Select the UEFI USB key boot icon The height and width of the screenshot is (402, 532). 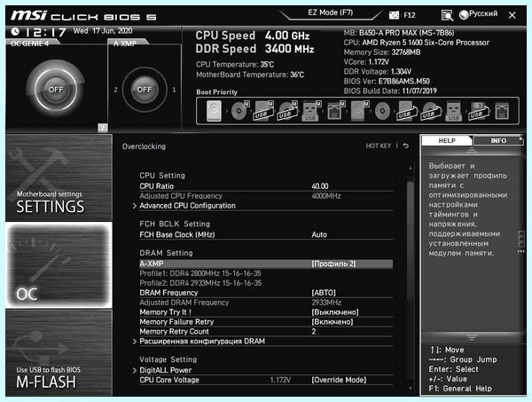(311, 111)
